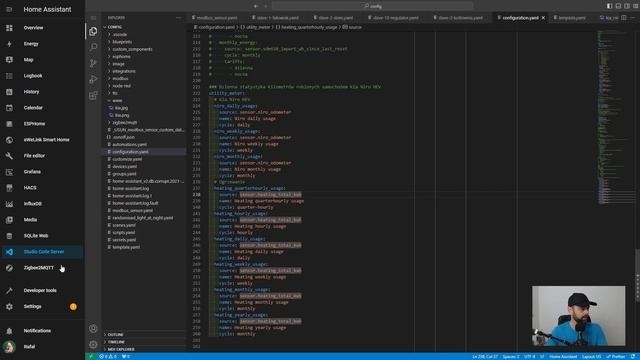Open the Map sidebar item
This screenshot has width=640, height=360.
[x=42, y=60]
